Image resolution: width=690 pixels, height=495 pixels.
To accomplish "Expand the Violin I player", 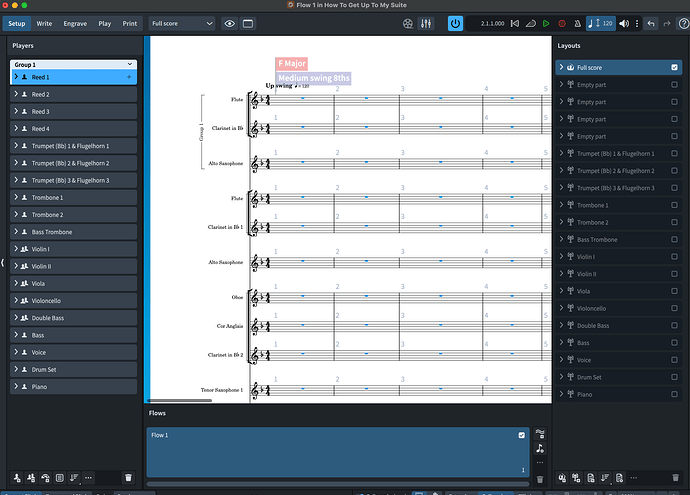I will (16, 249).
